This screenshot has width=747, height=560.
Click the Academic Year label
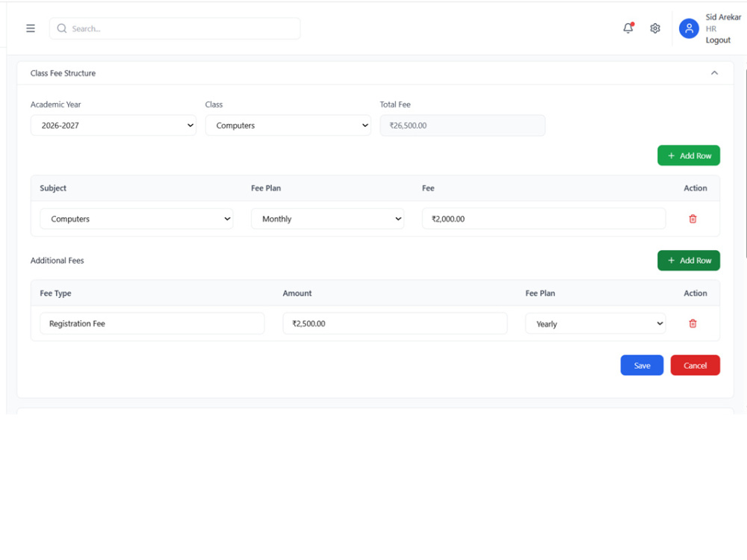click(x=56, y=105)
